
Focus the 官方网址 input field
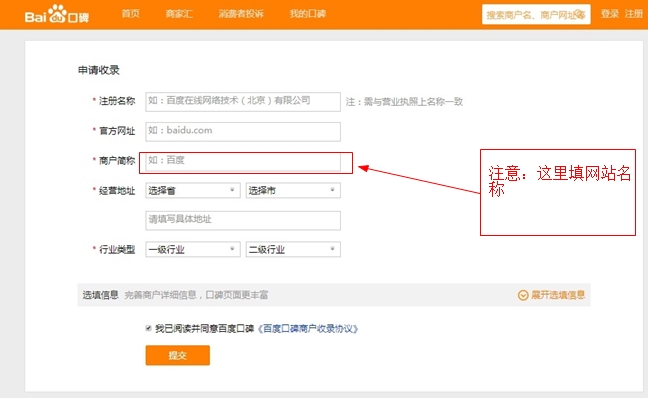click(x=243, y=131)
